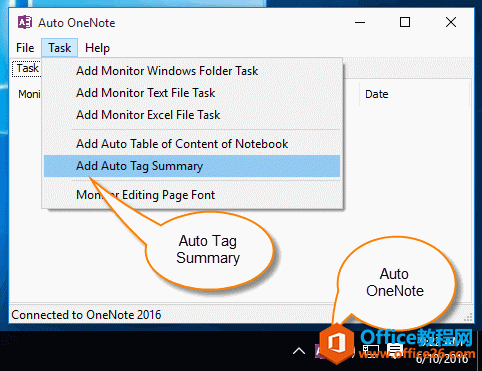Screen dimensions: 482x371
Task: Choose Add Monitor Excel File Task
Action: click(192, 115)
